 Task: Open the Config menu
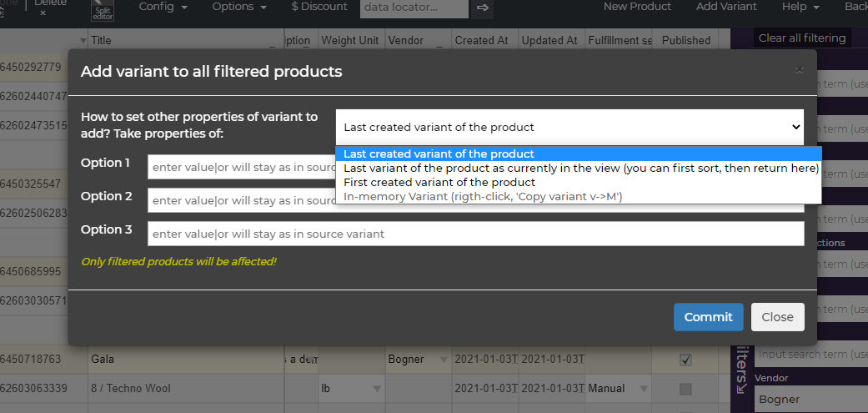[x=163, y=7]
